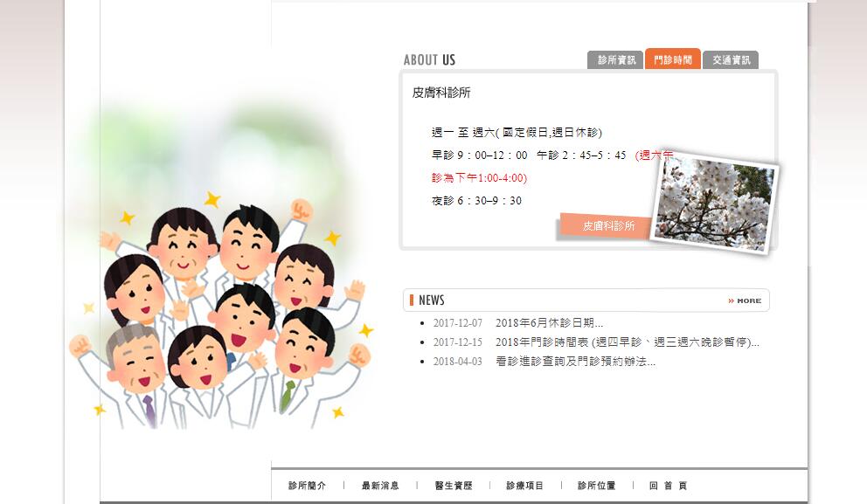Click the cherry blossom photo thumbnail
Screen dimensions: 867x504
714,204
